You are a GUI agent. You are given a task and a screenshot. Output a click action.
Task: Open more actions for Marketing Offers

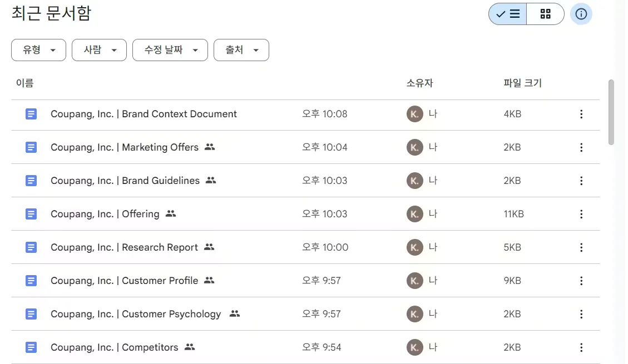coord(581,147)
